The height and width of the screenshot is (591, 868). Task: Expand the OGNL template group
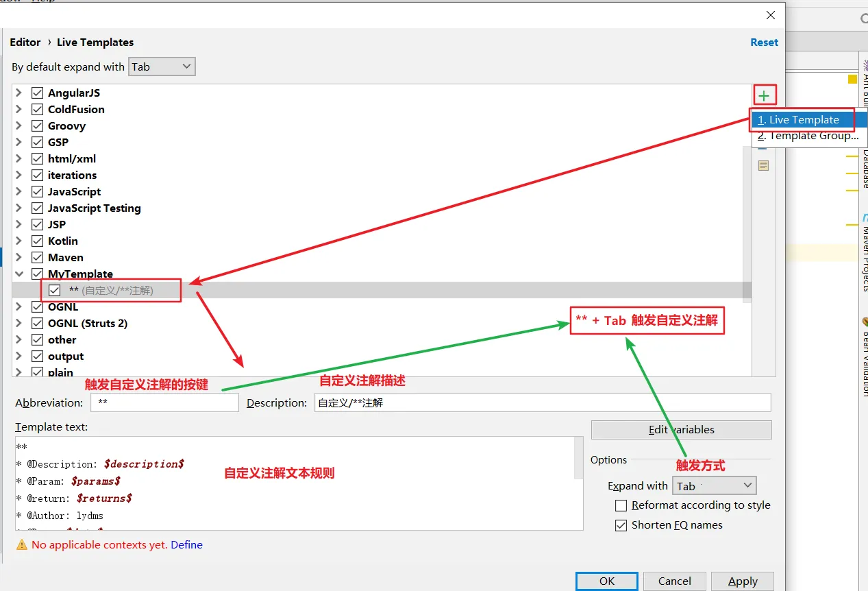pyautogui.click(x=19, y=306)
